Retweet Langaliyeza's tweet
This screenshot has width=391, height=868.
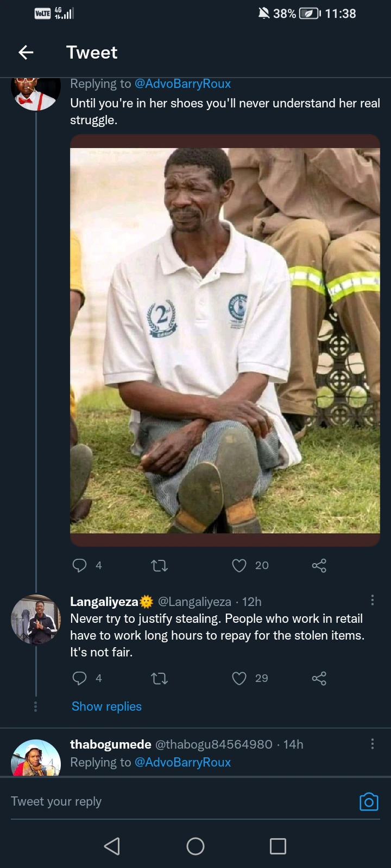159,678
